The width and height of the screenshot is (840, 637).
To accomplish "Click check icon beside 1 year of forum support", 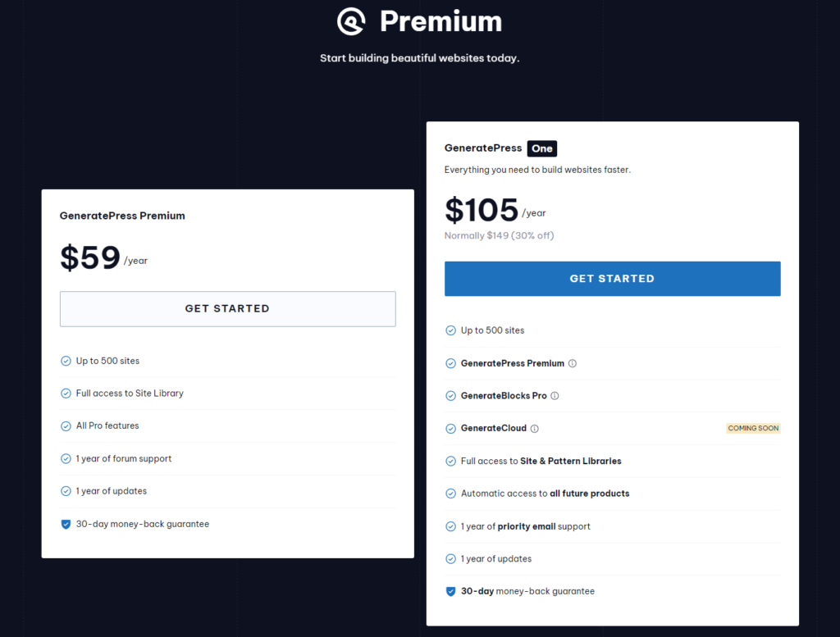I will click(x=66, y=459).
